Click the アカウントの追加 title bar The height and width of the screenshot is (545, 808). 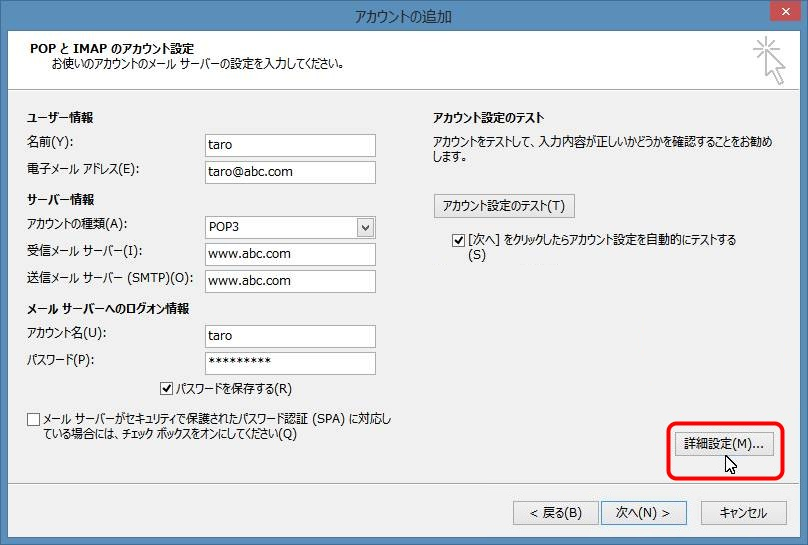[x=403, y=15]
